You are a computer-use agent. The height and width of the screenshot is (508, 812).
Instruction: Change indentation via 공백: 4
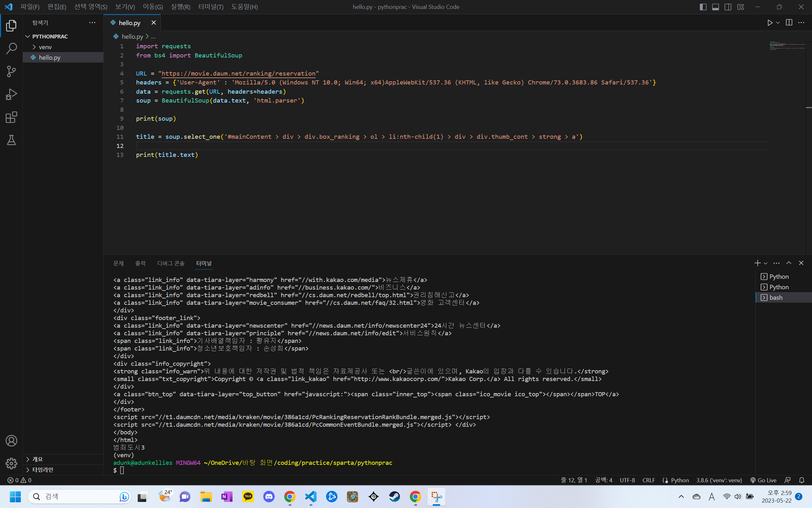(604, 480)
